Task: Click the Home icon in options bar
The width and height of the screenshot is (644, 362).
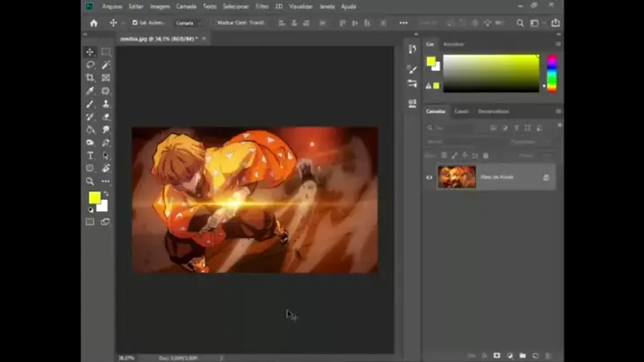Action: [93, 23]
